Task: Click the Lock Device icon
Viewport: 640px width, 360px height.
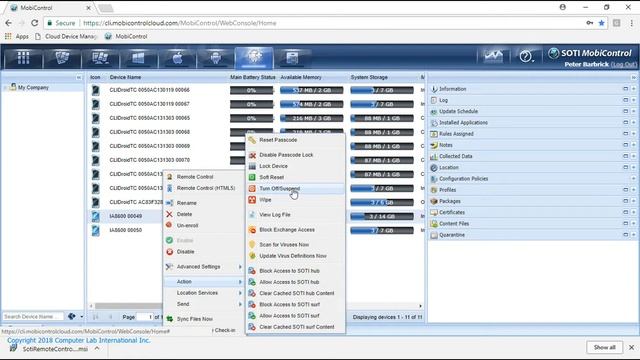Action: click(252, 166)
